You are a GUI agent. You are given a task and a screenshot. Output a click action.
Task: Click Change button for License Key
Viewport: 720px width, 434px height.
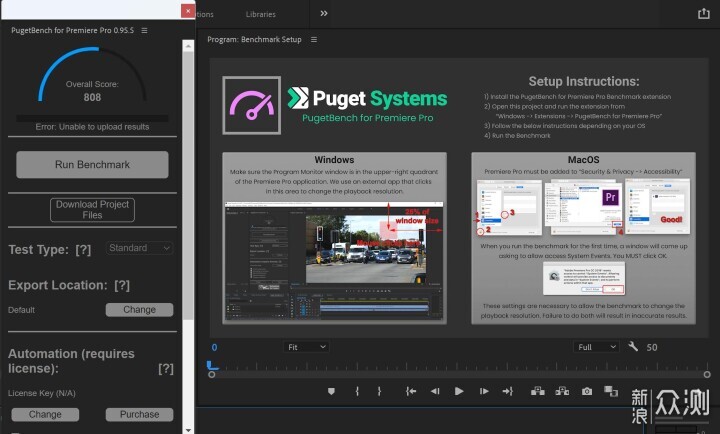point(45,414)
